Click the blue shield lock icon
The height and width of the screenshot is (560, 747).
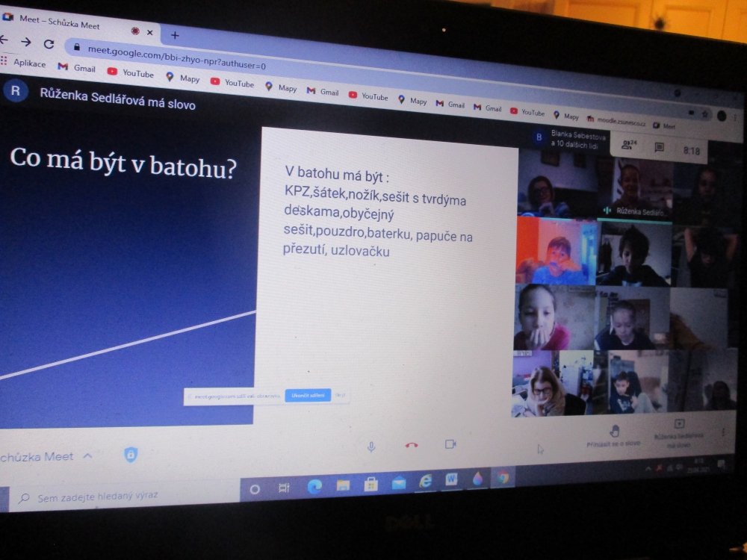point(131,454)
